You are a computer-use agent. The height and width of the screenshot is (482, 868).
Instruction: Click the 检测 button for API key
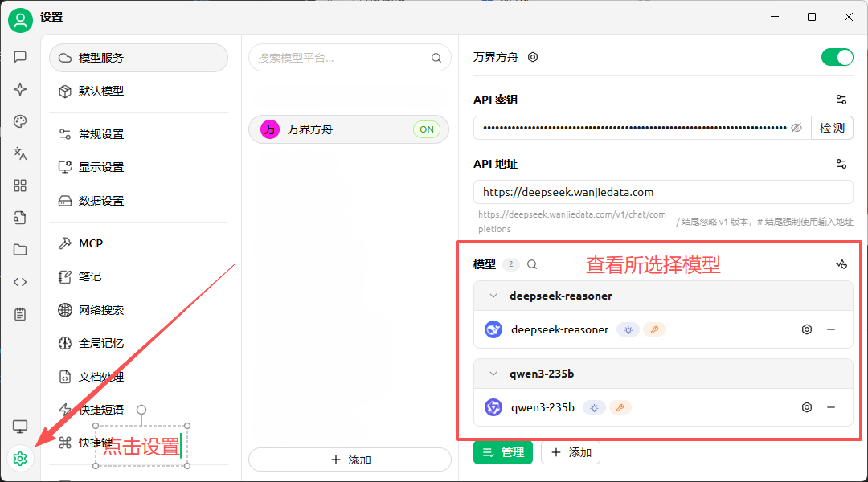pos(832,128)
